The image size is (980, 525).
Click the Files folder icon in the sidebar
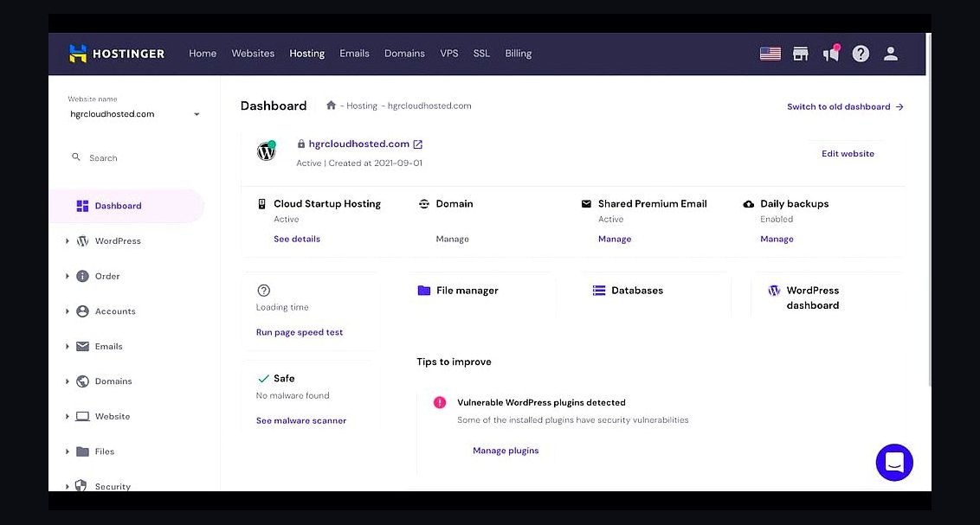tap(82, 451)
